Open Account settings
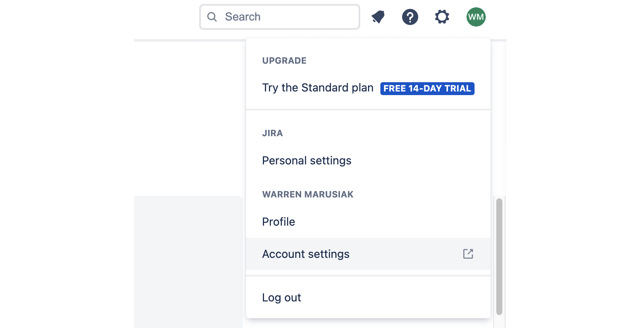644x328 pixels. pos(305,254)
